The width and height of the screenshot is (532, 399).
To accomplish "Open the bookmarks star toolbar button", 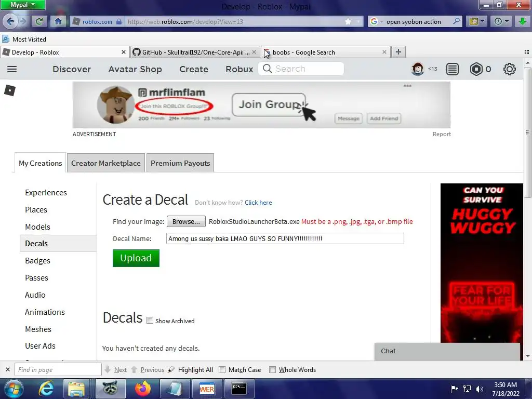I will coord(474,21).
